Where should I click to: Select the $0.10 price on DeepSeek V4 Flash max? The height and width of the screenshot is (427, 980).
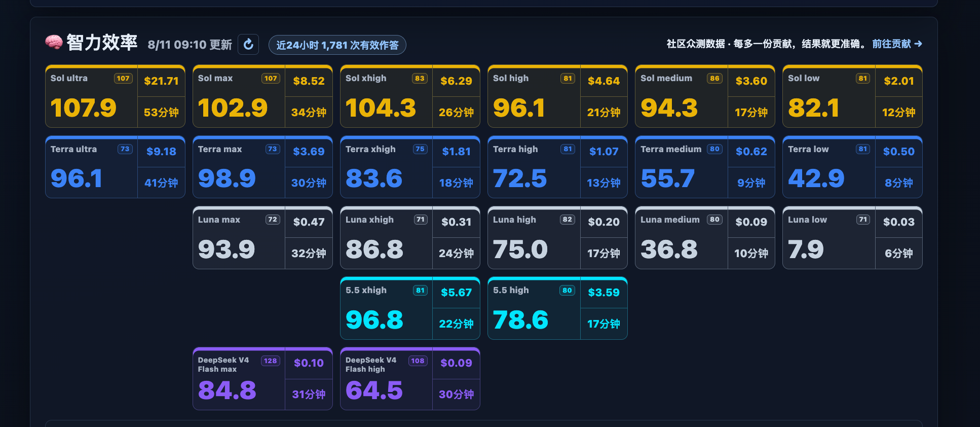309,363
